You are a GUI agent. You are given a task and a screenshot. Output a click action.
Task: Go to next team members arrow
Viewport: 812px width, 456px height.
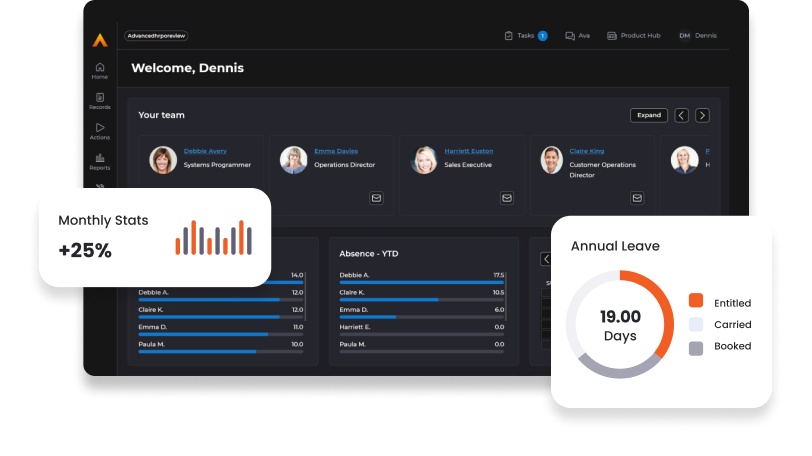(x=703, y=115)
